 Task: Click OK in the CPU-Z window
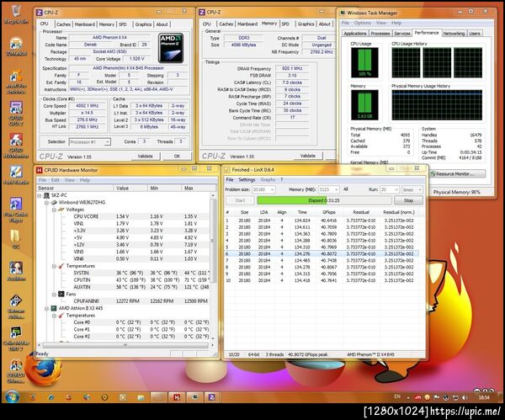[177, 157]
